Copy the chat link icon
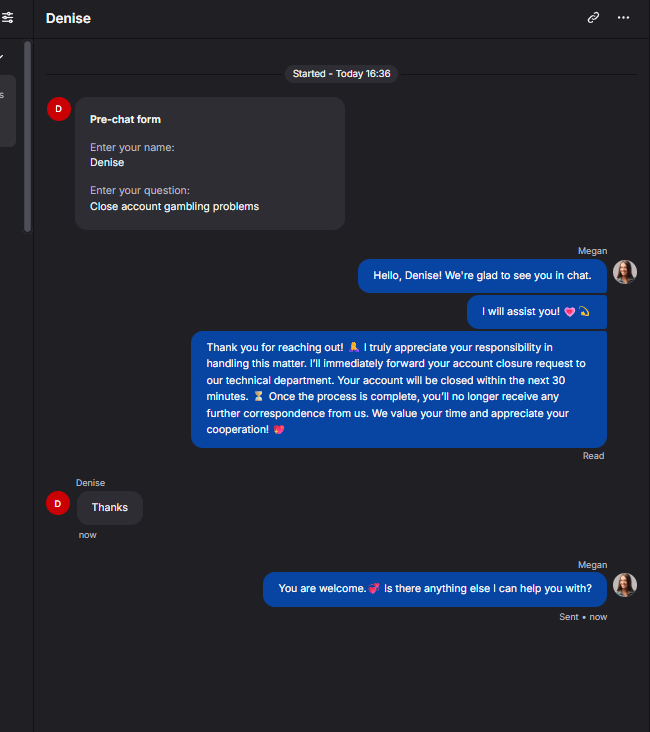The image size is (650, 732). [x=593, y=18]
